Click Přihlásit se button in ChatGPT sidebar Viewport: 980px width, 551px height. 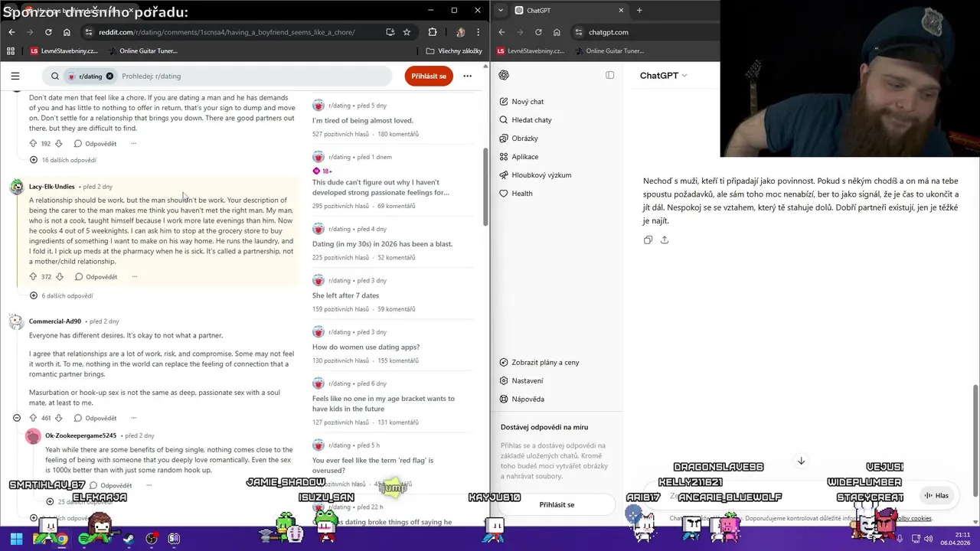point(557,504)
